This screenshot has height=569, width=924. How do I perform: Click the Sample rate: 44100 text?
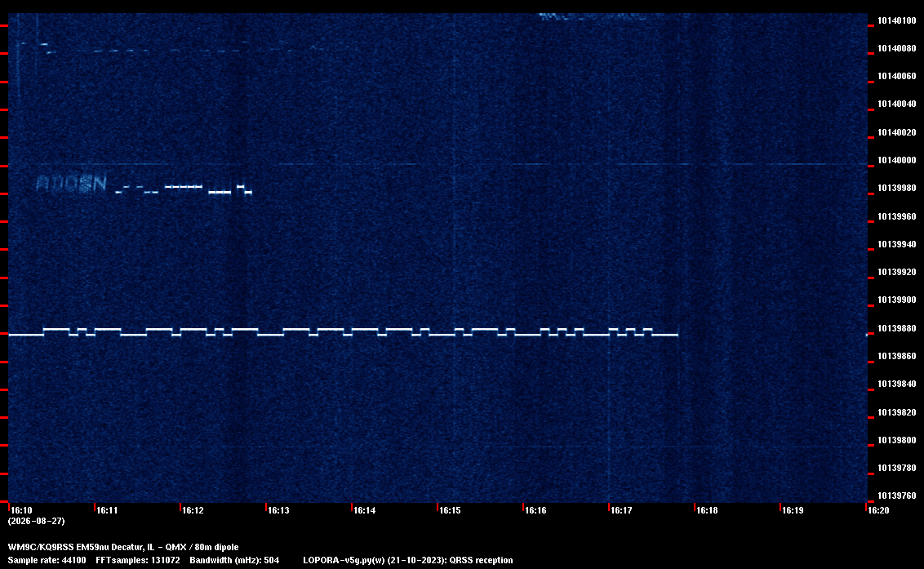point(47,560)
